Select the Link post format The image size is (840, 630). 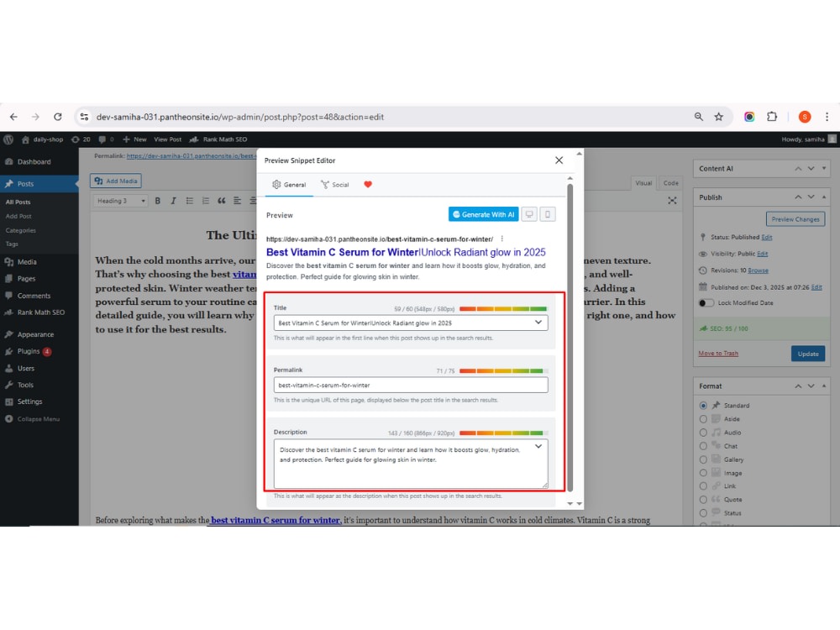[703, 486]
